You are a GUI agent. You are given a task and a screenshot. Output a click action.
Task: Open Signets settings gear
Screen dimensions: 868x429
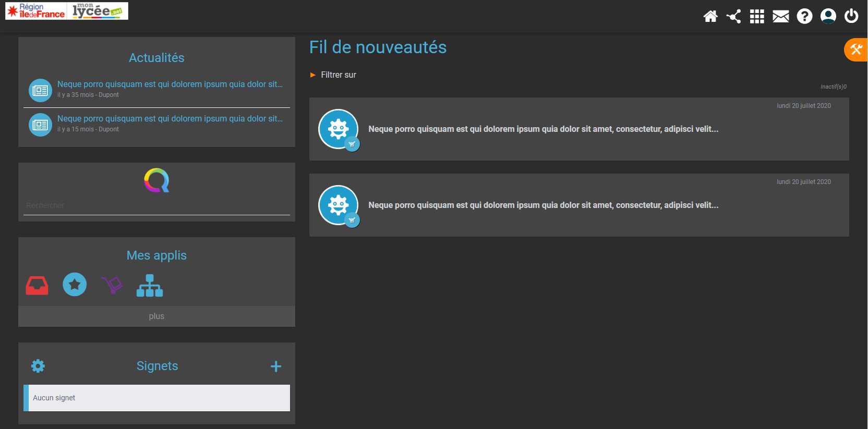[38, 366]
